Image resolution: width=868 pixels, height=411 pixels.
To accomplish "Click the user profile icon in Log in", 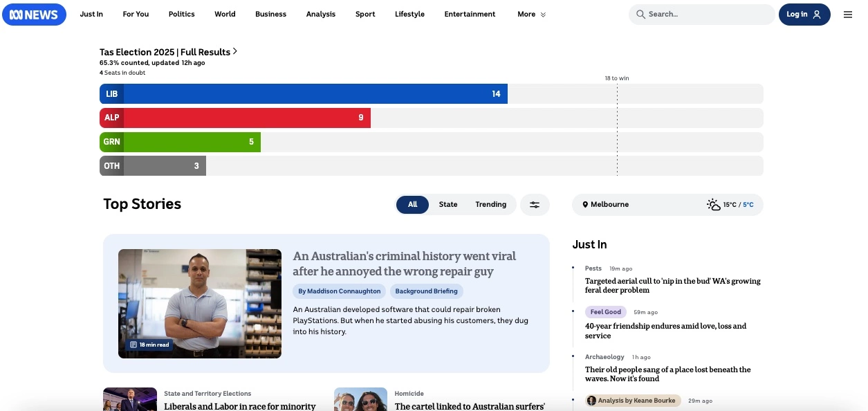I will click(817, 15).
